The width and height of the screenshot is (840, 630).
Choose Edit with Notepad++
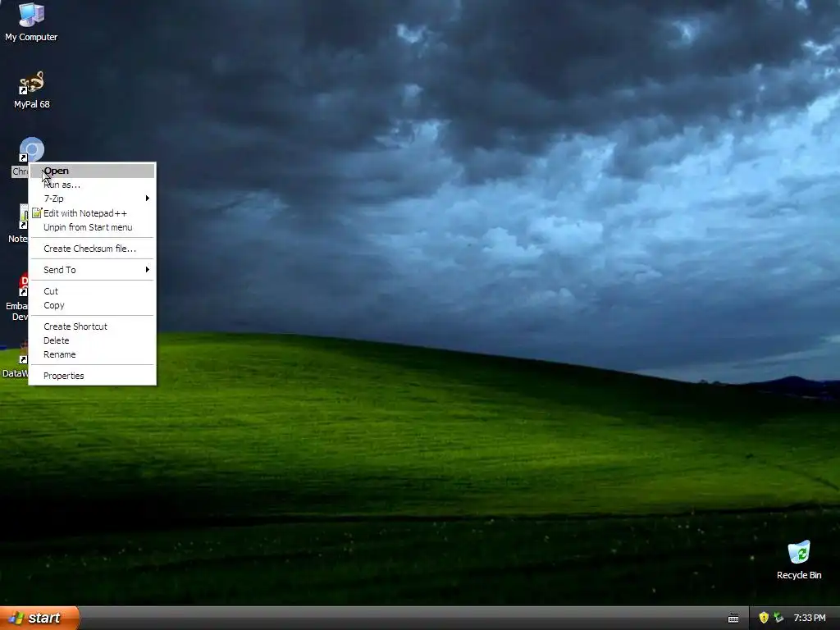[92, 213]
